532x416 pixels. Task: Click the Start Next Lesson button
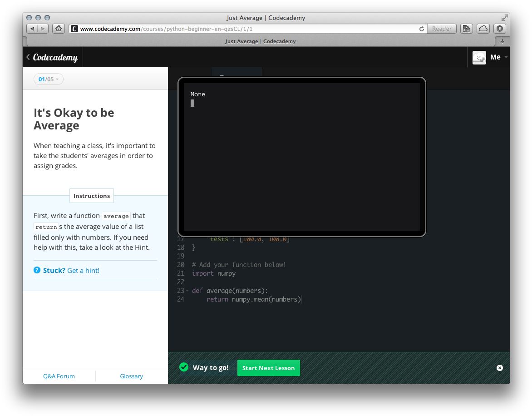click(x=268, y=368)
